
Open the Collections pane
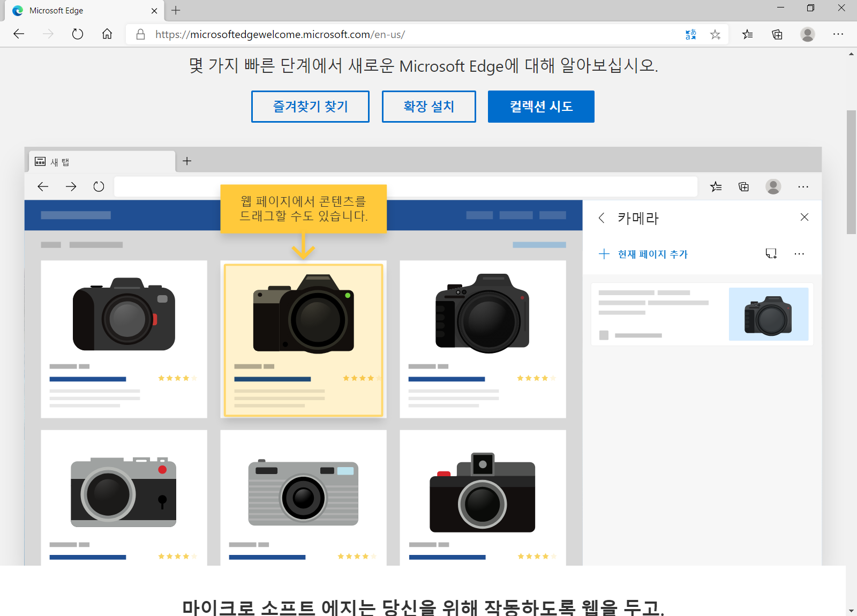tap(777, 34)
